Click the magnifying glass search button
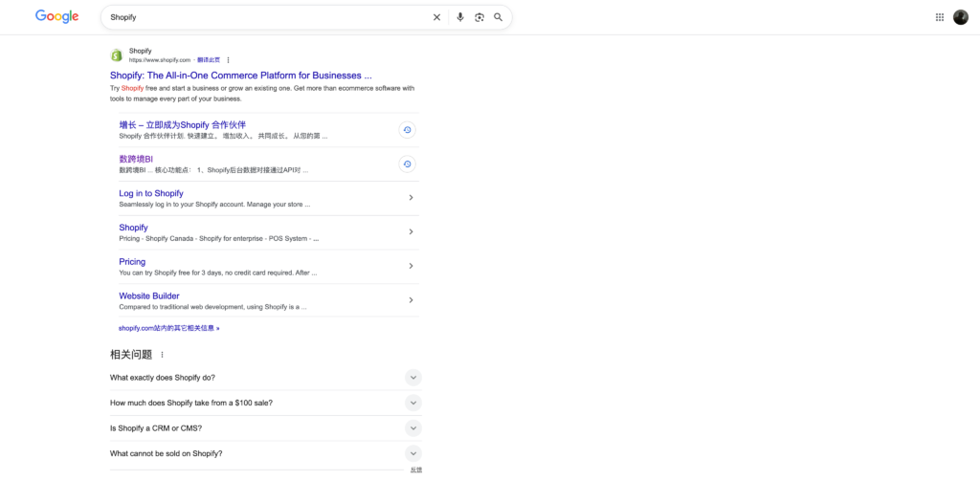This screenshot has width=980, height=481. point(499,17)
